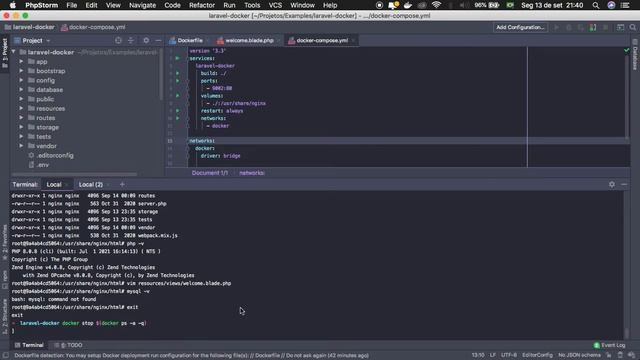The image size is (640, 360).
Task: Expand the routes folder
Action: (x=21, y=118)
